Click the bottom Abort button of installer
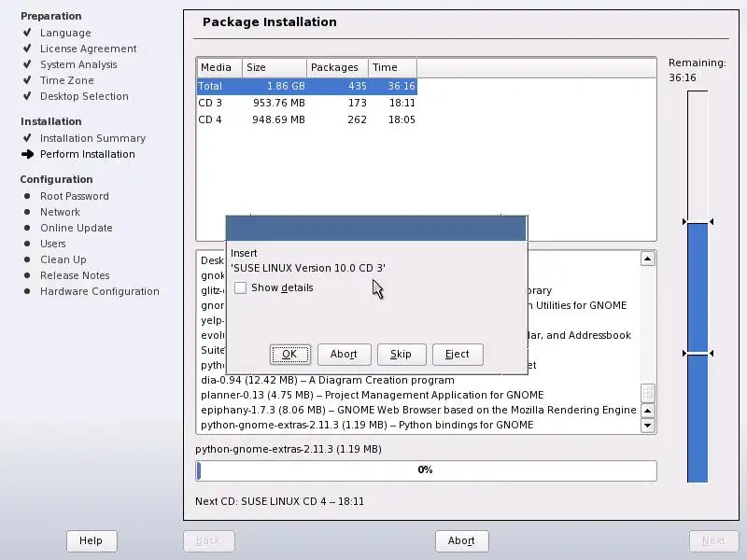Screen dimensions: 747x560 [x=461, y=541]
